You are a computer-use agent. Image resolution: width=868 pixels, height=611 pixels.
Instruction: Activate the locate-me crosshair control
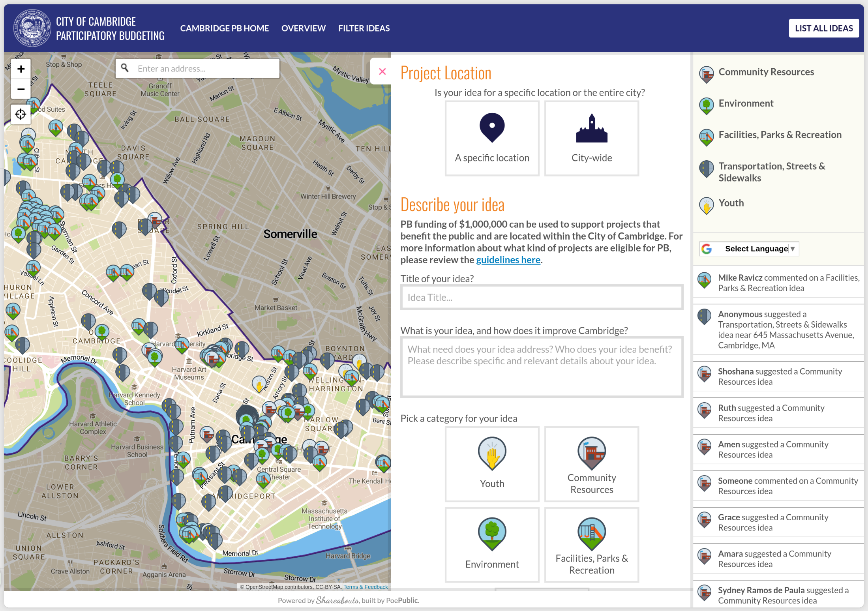coord(21,114)
